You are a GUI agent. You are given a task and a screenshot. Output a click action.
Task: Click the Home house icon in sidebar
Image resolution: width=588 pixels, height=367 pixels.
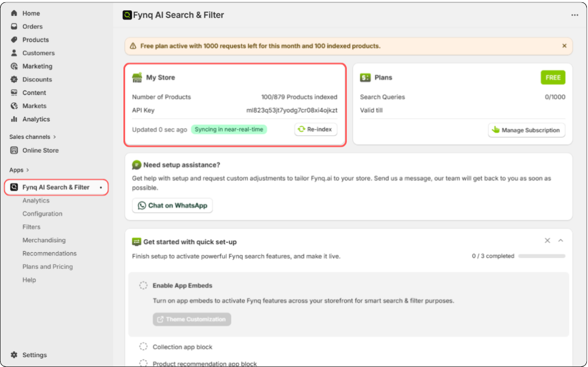point(14,13)
